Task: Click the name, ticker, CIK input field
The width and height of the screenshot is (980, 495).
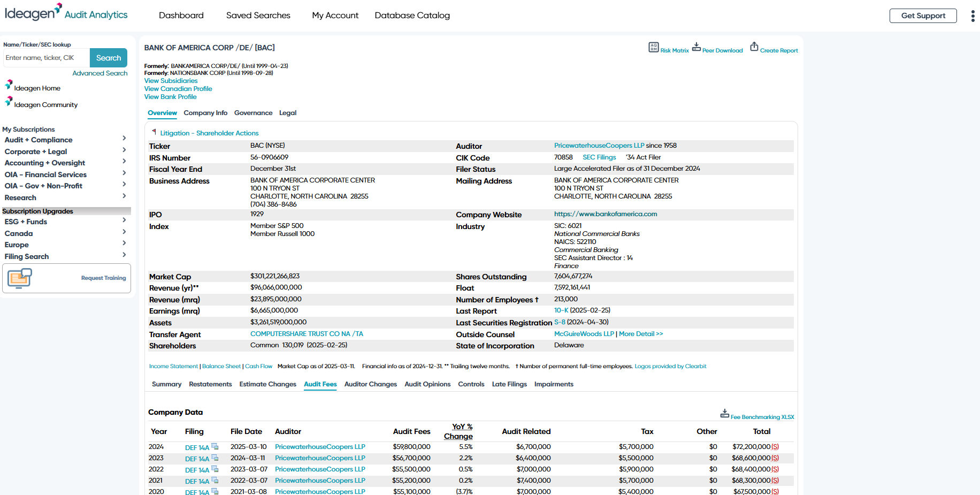Action: 46,58
